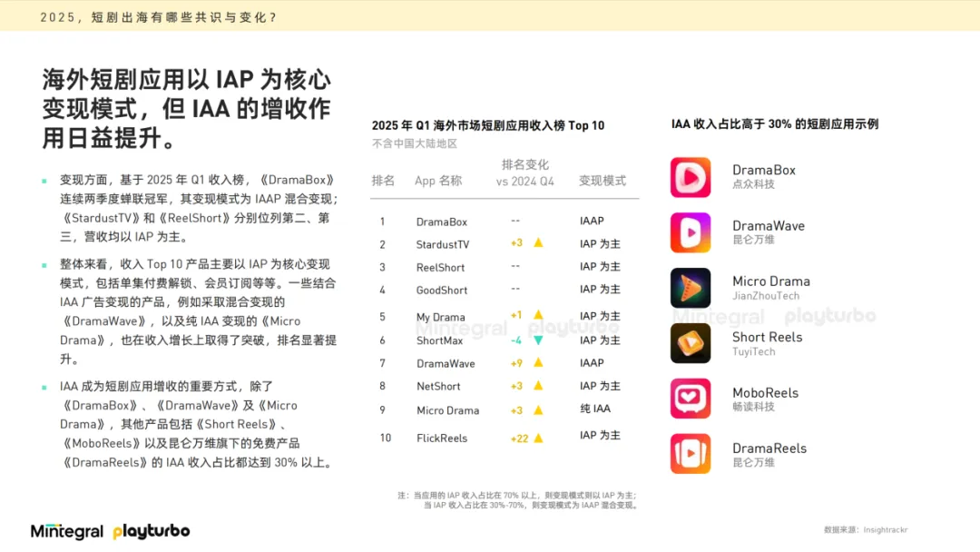
Task: Select the Micro Drama name in the ranking table
Action: pyautogui.click(x=448, y=410)
